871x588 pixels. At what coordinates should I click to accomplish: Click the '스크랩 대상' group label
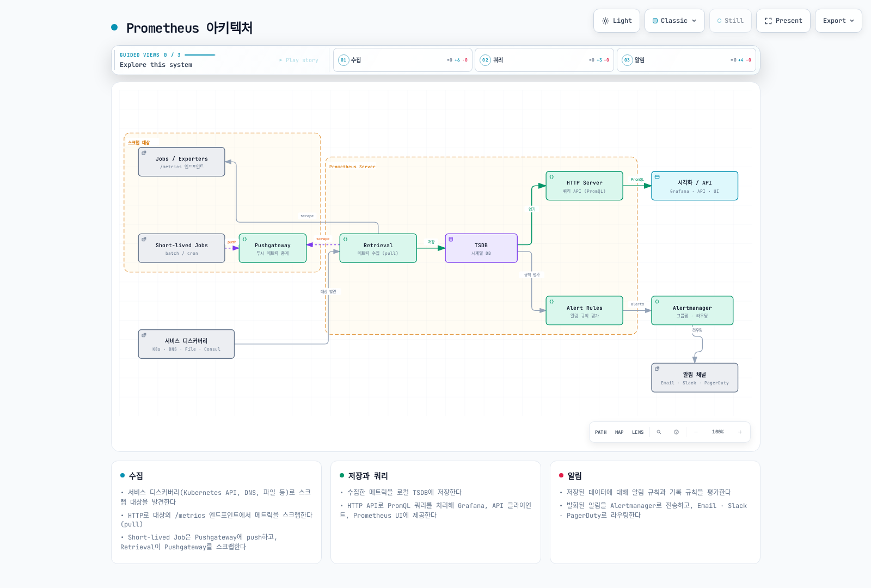(x=139, y=143)
